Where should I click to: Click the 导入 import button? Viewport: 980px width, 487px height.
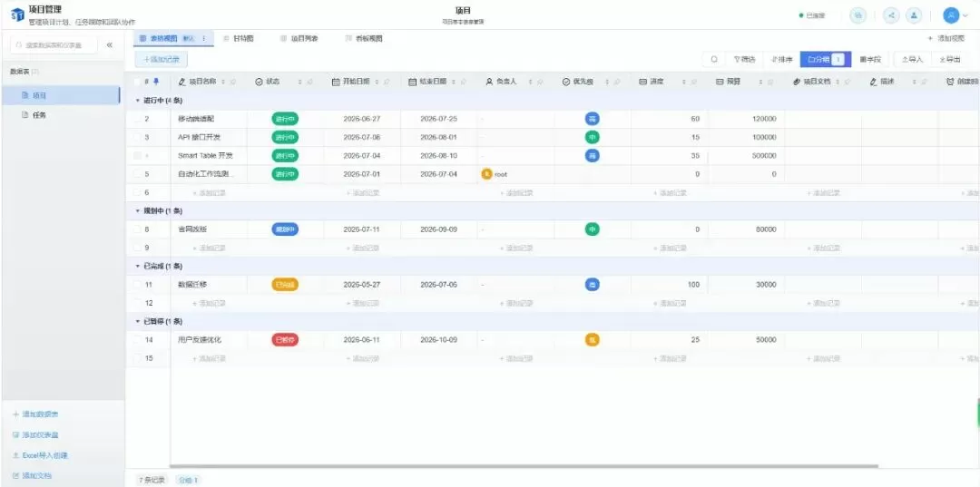(x=912, y=59)
